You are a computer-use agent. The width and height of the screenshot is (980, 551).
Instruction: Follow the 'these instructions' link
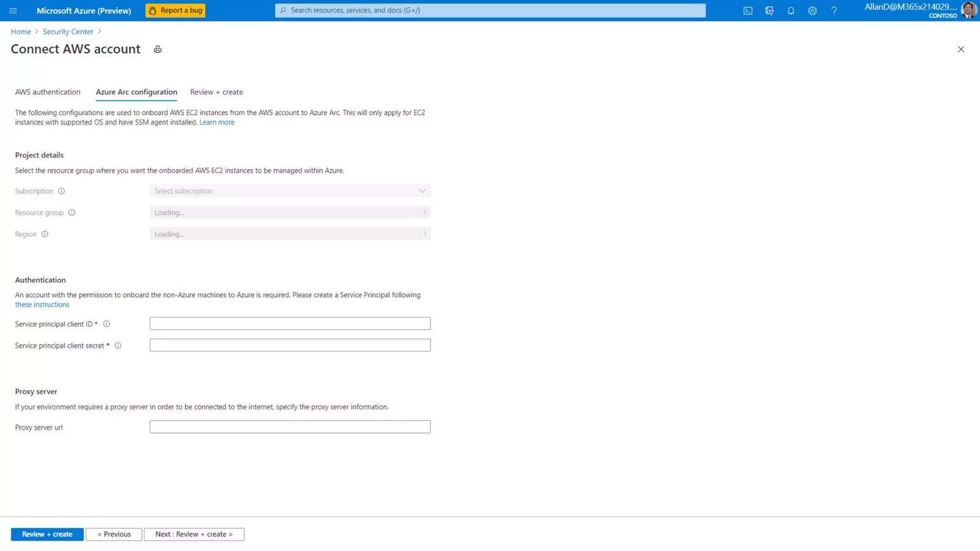[x=42, y=304]
